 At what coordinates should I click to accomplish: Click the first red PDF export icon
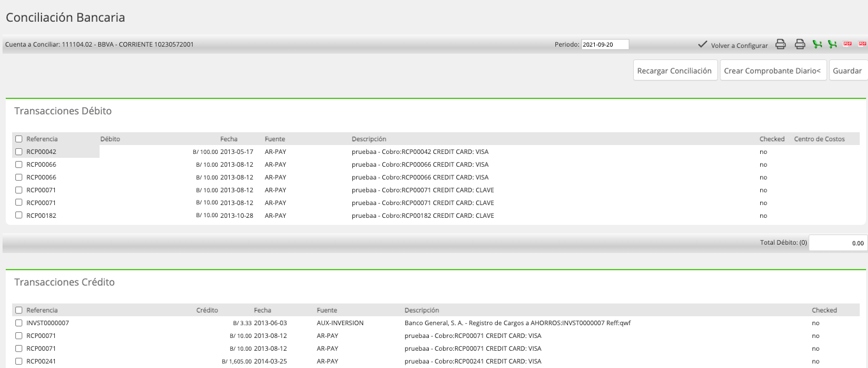pyautogui.click(x=848, y=44)
